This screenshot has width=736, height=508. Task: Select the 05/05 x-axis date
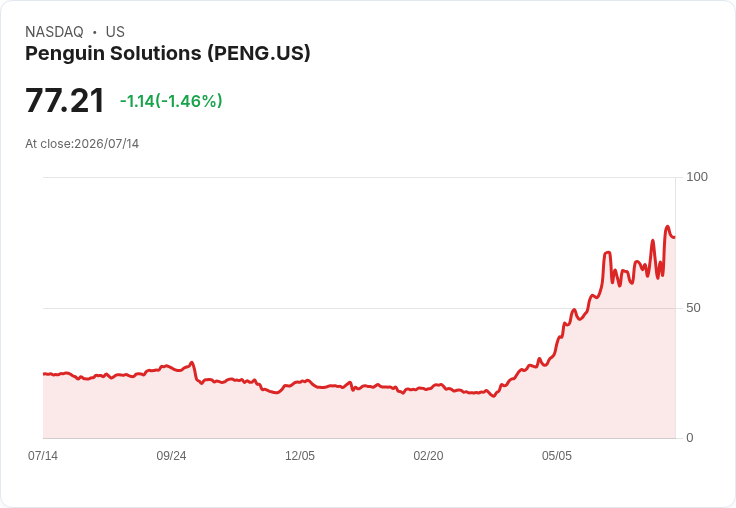click(557, 456)
